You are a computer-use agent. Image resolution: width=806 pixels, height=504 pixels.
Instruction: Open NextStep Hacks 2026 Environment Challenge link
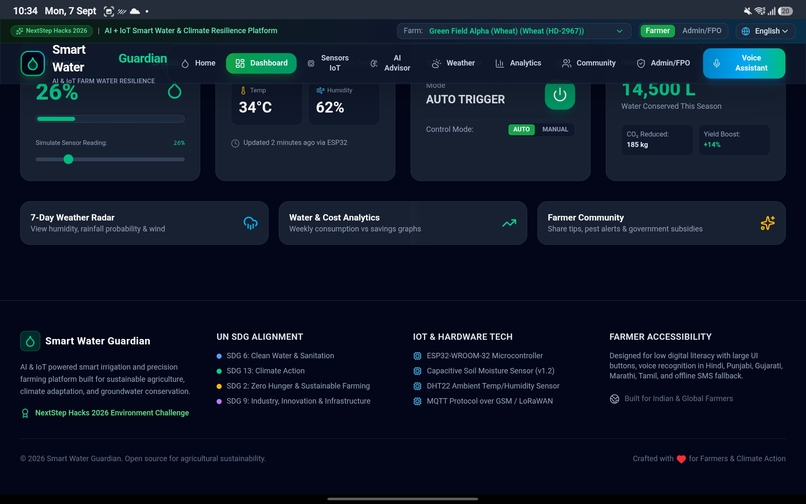112,413
